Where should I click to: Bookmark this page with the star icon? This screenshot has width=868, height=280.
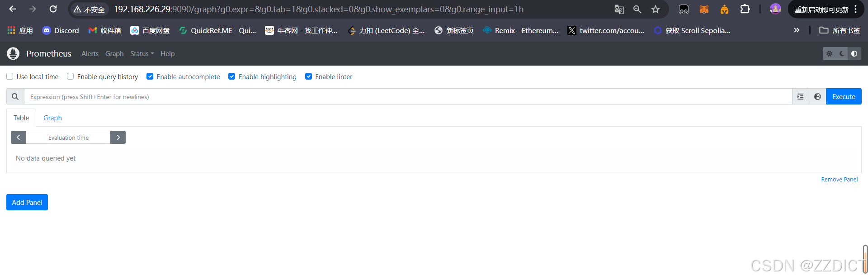656,9
